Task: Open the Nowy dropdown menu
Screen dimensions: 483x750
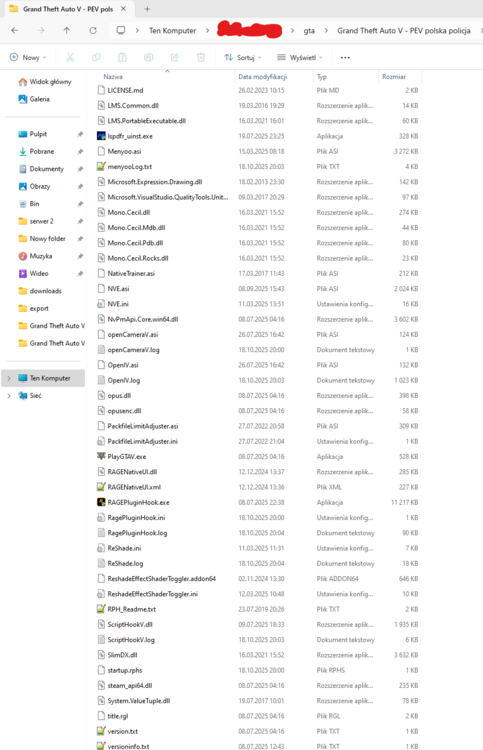Action: pos(28,57)
